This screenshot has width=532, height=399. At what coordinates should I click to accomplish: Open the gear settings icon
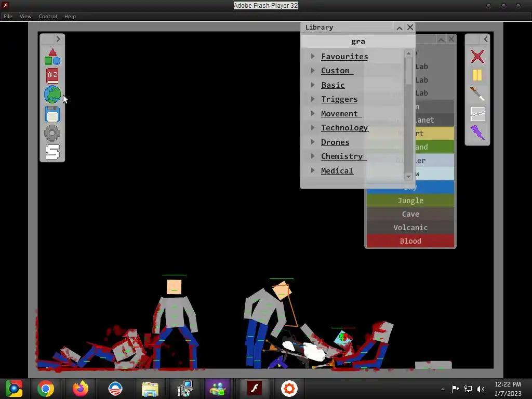click(52, 133)
